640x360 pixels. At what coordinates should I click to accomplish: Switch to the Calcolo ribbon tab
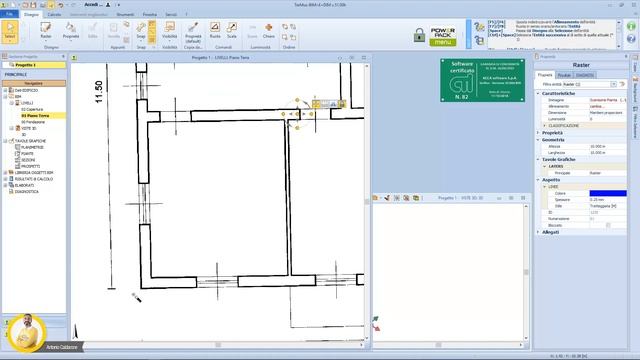pyautogui.click(x=54, y=14)
